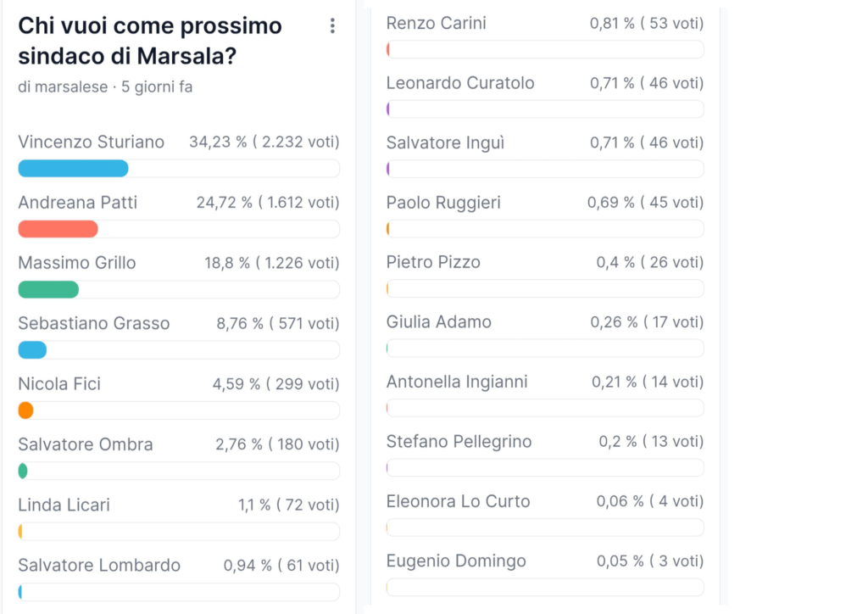
Task: Click the Vincenzo Sturiano blue progress bar
Action: [73, 169]
